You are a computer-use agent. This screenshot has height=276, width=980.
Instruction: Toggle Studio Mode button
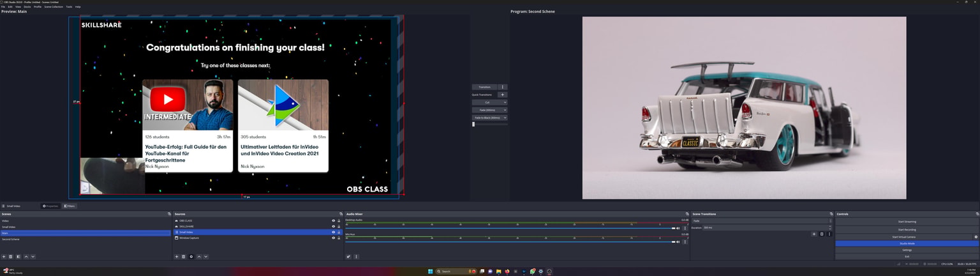[907, 243]
